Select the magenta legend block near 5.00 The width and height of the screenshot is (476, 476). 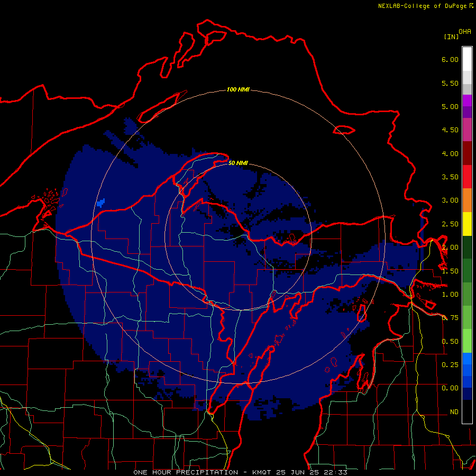point(467,101)
